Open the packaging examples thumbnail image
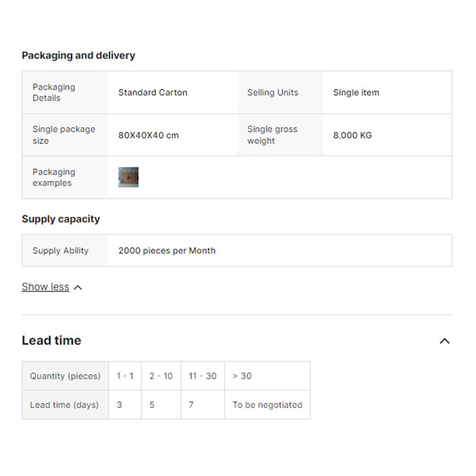 click(129, 177)
